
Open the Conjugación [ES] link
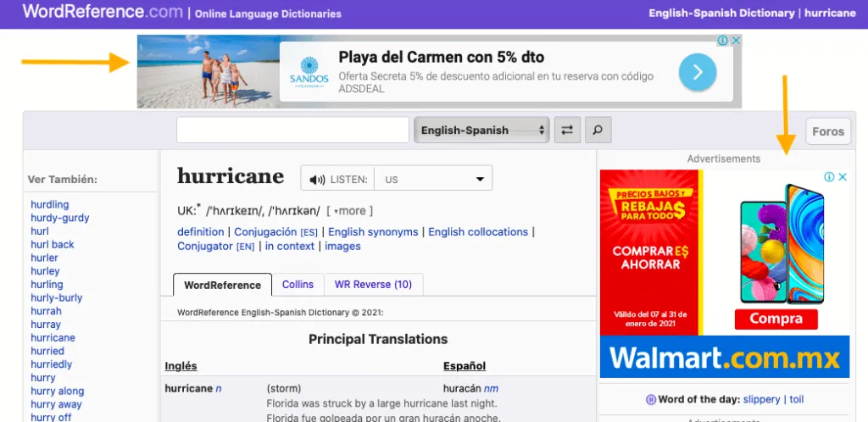click(x=275, y=231)
